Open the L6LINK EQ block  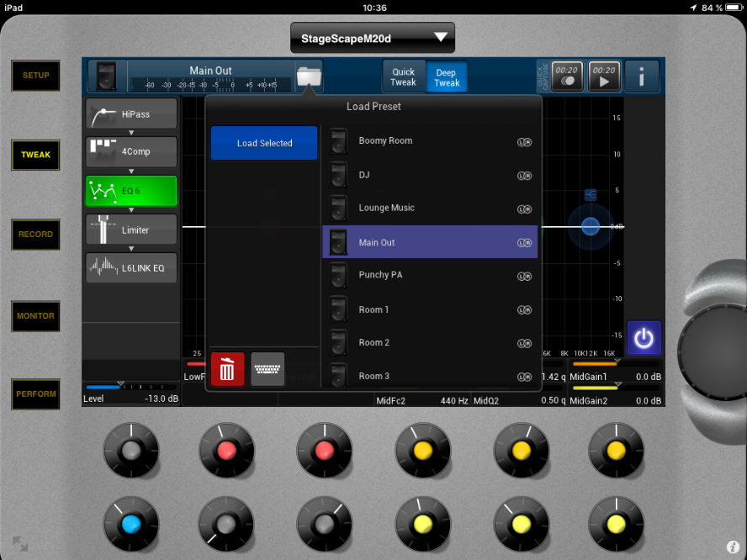131,267
